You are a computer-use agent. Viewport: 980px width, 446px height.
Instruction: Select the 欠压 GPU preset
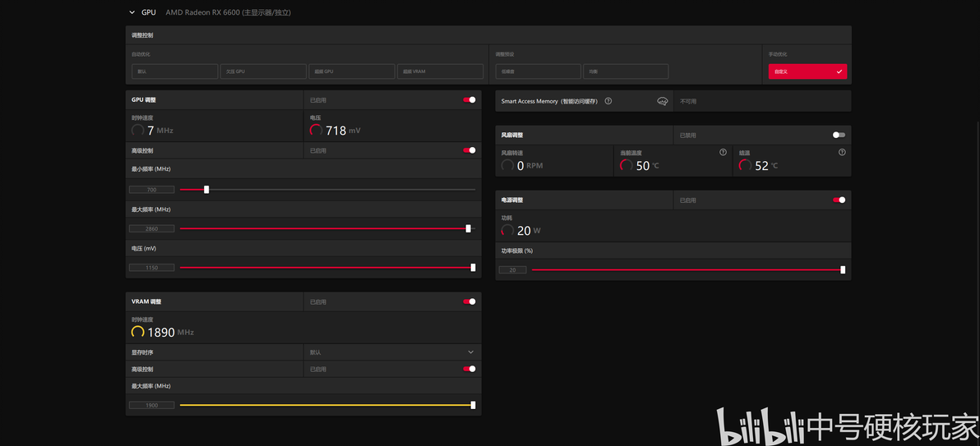263,71
